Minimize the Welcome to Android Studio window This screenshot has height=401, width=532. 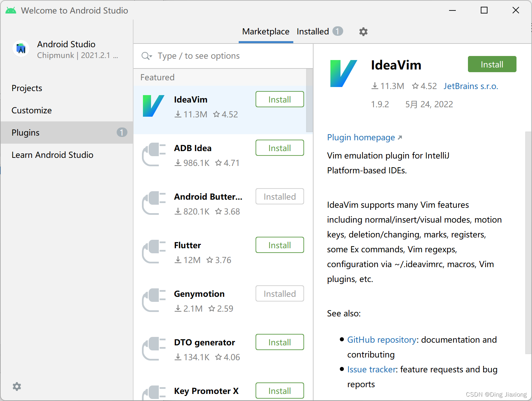(452, 10)
